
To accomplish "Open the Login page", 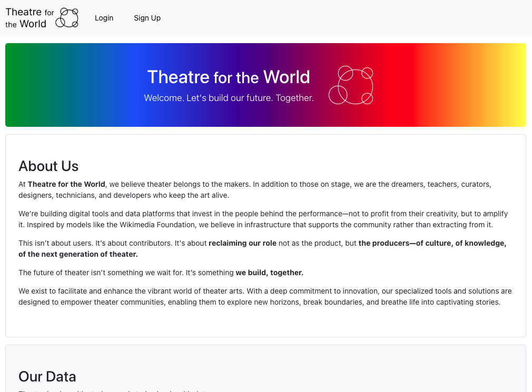I will [x=104, y=18].
